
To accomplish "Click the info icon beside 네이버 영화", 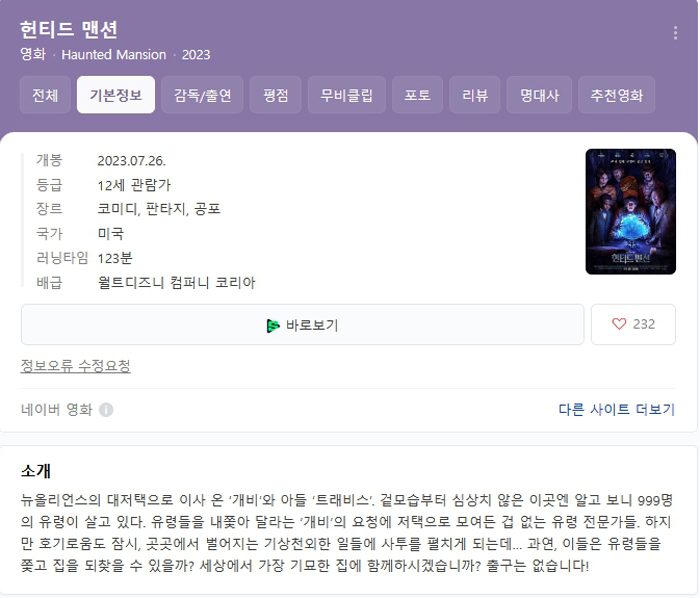I will click(106, 410).
